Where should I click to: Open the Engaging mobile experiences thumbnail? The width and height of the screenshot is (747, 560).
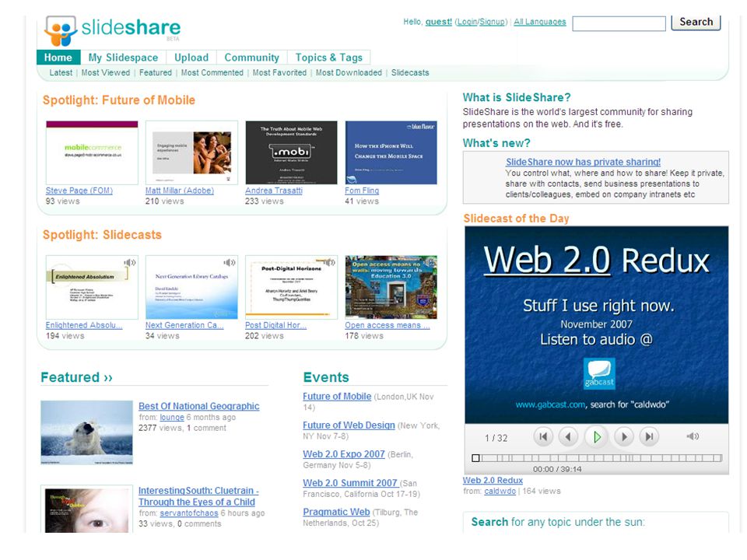[x=191, y=152]
